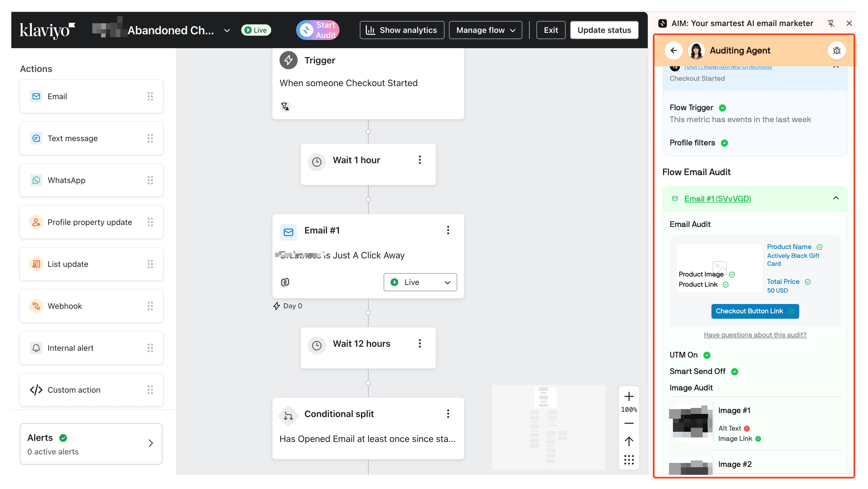Open 'Have questions about this audit?' link

755,335
